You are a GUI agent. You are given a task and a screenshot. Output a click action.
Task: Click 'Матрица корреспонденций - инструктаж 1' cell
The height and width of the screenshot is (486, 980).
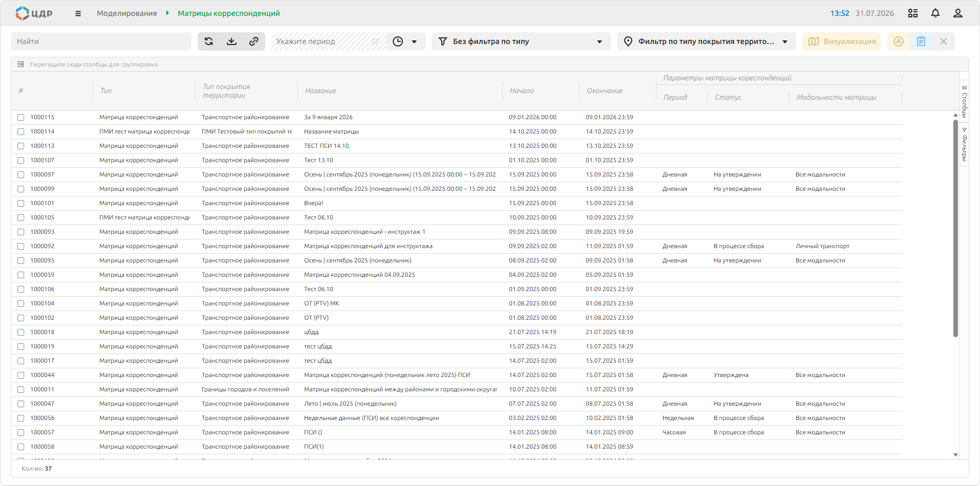click(365, 232)
